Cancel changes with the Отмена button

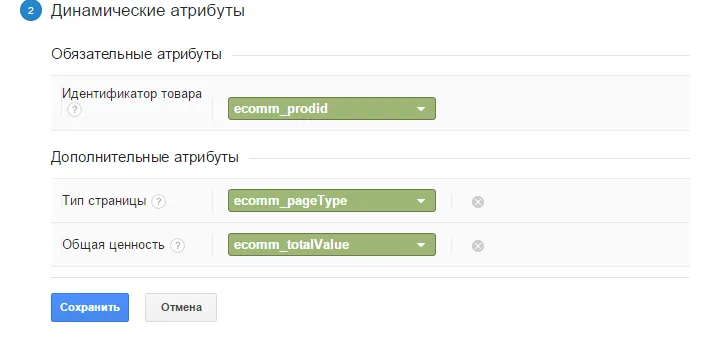click(181, 307)
